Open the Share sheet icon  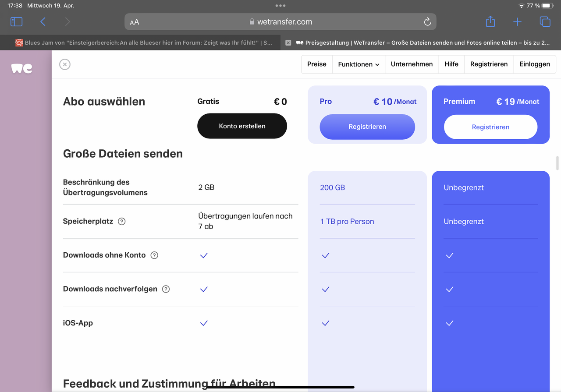click(490, 21)
